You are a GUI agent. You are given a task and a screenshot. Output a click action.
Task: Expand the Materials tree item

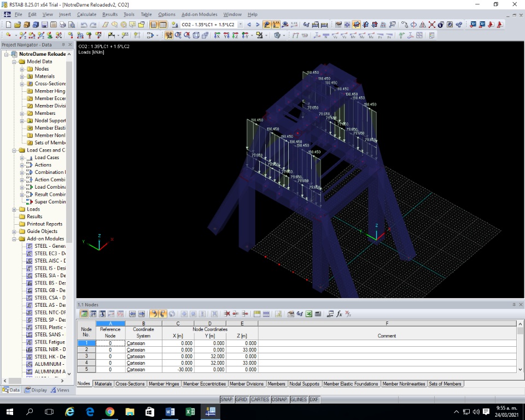pyautogui.click(x=22, y=77)
